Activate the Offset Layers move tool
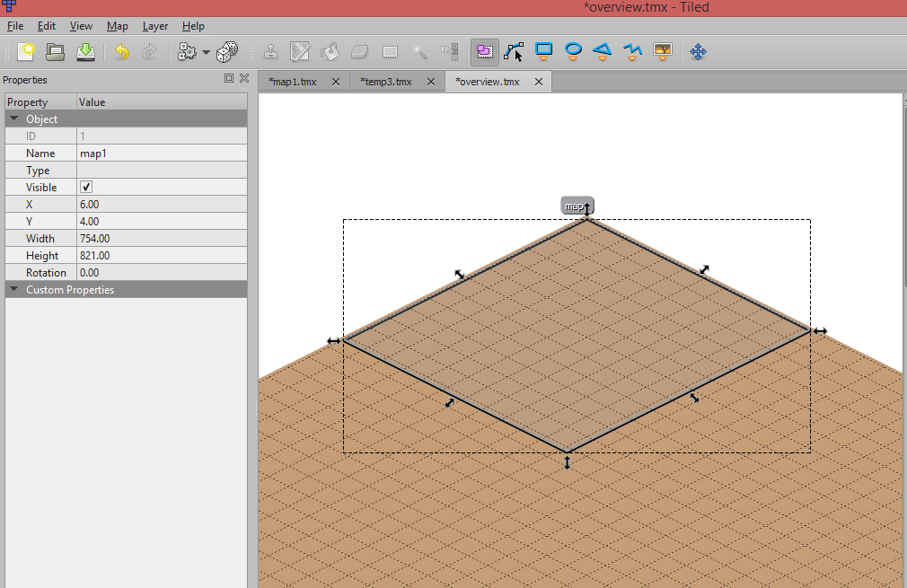 click(x=698, y=52)
